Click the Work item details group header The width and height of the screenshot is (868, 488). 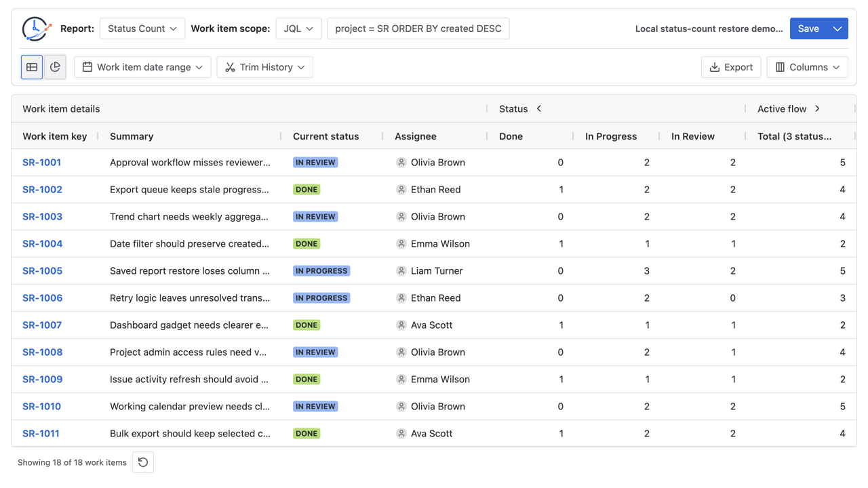coord(61,108)
